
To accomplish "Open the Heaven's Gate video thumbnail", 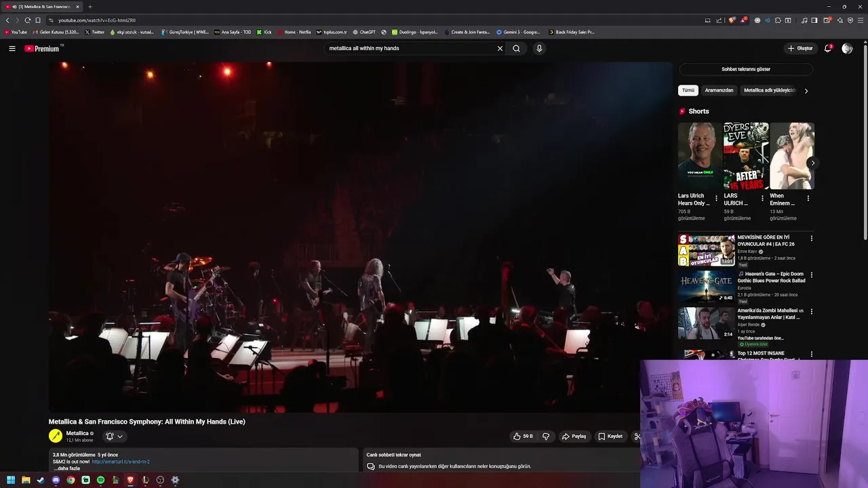I will point(706,287).
